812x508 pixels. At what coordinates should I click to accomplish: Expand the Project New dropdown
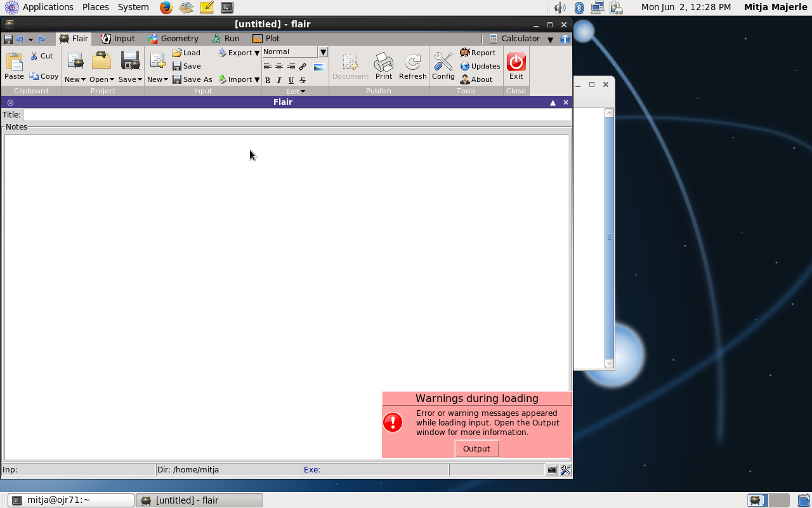[x=75, y=79]
